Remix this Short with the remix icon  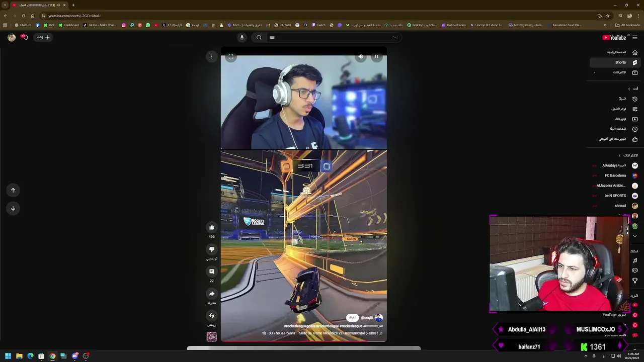(x=212, y=316)
